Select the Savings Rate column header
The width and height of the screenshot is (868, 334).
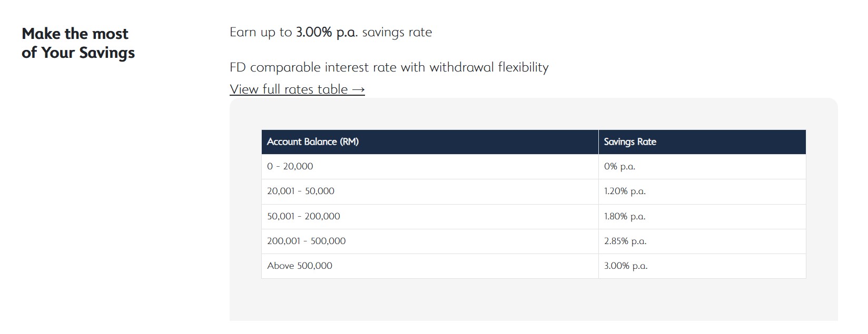(x=630, y=141)
